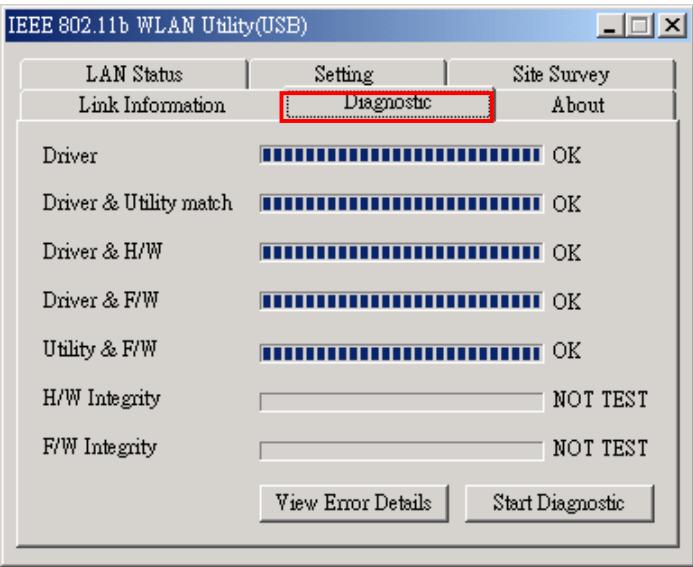Click the Driver & F/W label

point(101,300)
